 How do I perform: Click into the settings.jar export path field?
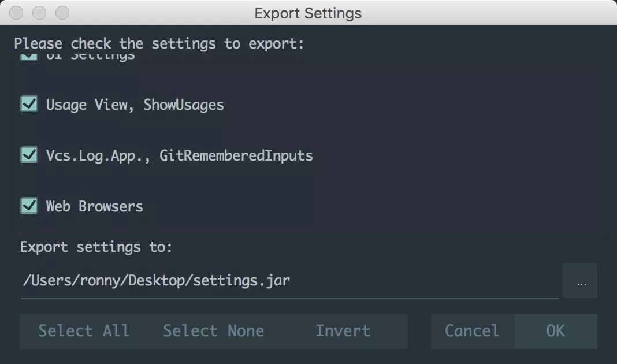[289, 281]
